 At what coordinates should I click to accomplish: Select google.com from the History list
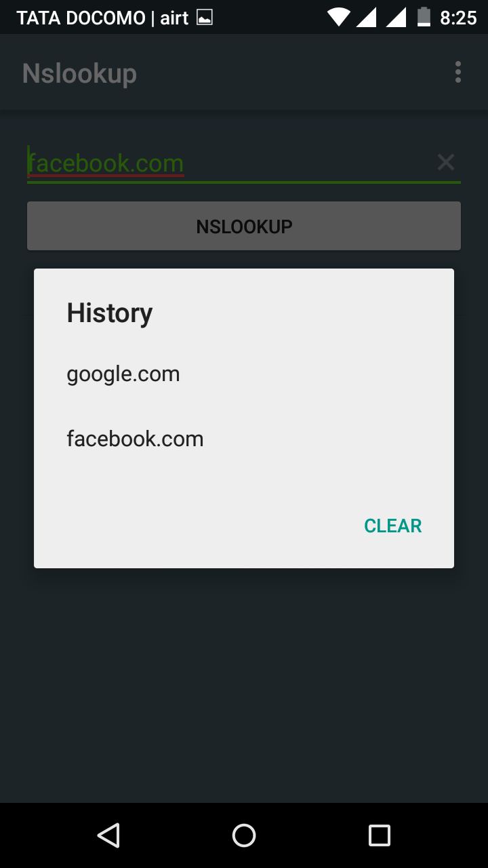click(x=244, y=374)
